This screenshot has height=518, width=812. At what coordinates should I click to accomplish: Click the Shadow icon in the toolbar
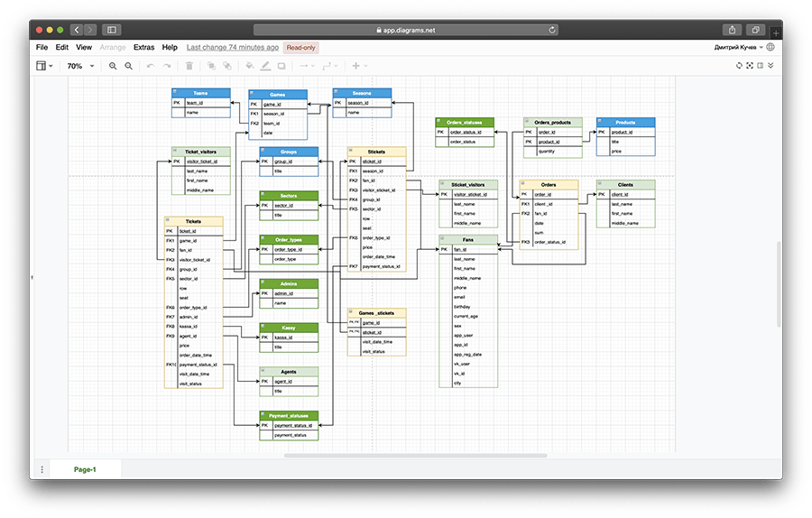281,66
